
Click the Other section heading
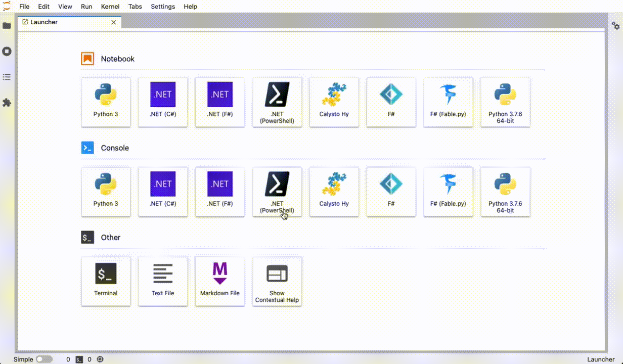111,238
